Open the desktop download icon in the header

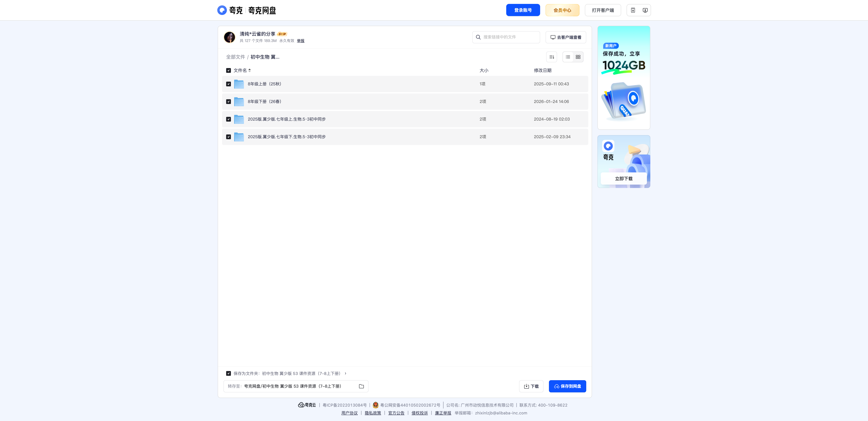tap(645, 10)
